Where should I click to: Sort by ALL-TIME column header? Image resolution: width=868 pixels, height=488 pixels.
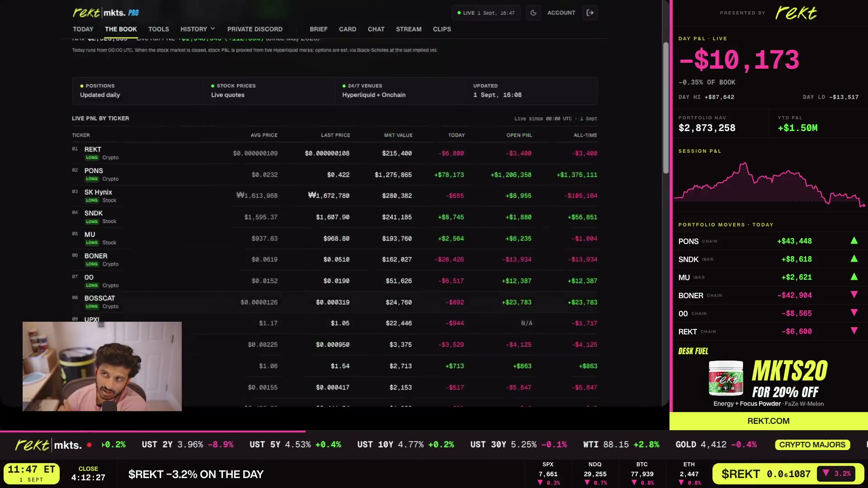[x=585, y=135]
